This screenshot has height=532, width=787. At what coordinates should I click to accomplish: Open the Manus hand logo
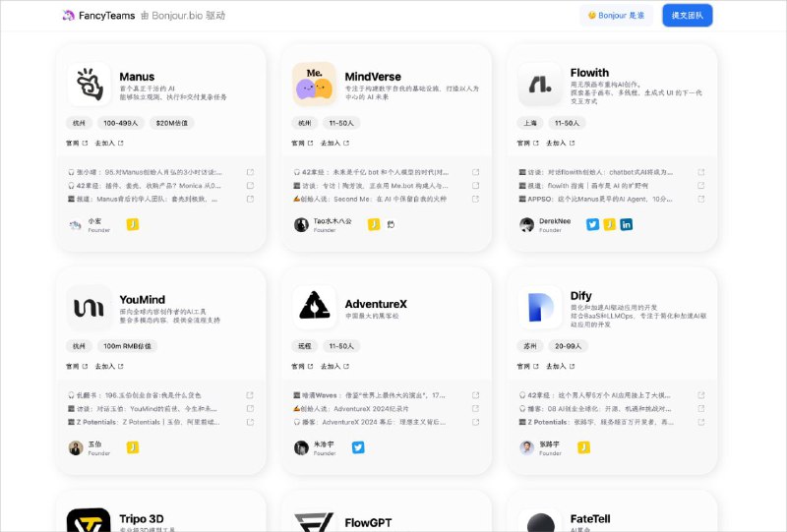(x=89, y=84)
